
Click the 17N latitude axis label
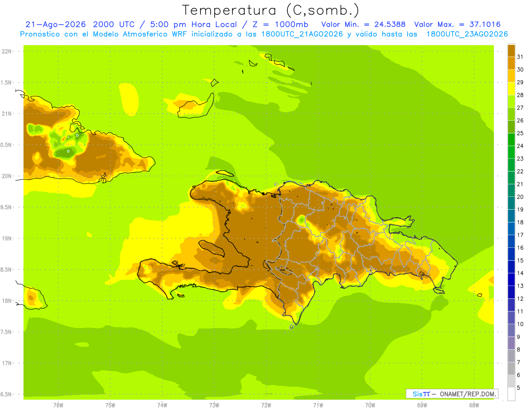pos(7,363)
